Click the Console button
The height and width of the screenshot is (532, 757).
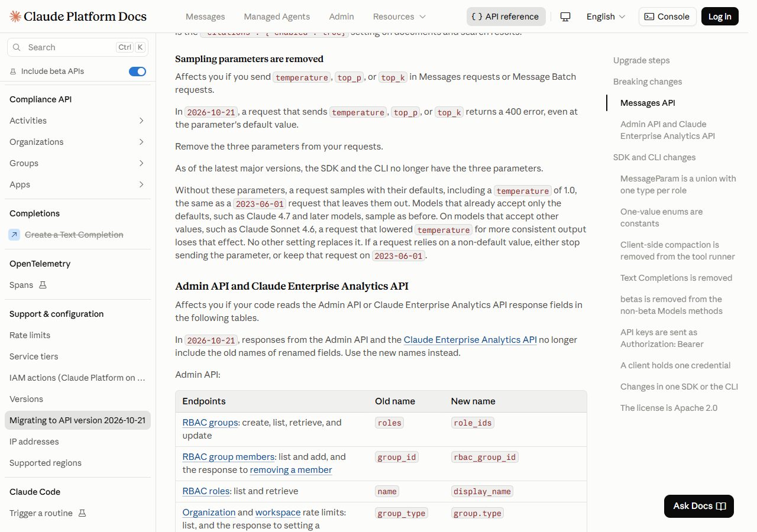668,17
